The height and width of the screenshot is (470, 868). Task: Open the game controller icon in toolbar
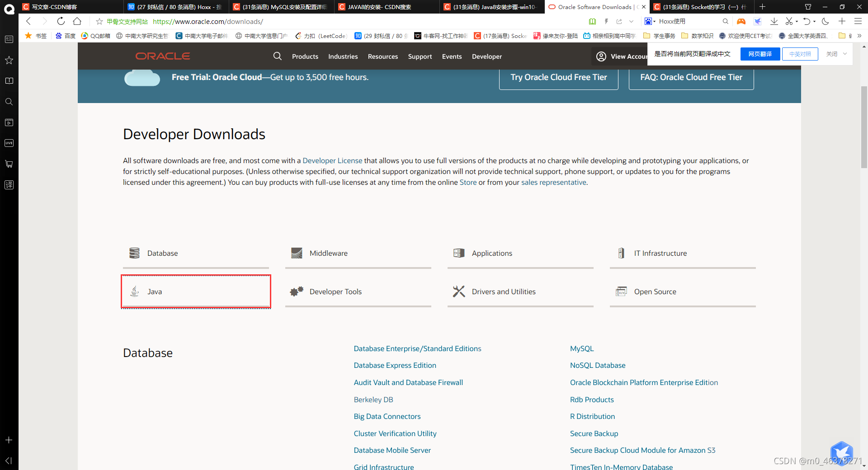(741, 21)
